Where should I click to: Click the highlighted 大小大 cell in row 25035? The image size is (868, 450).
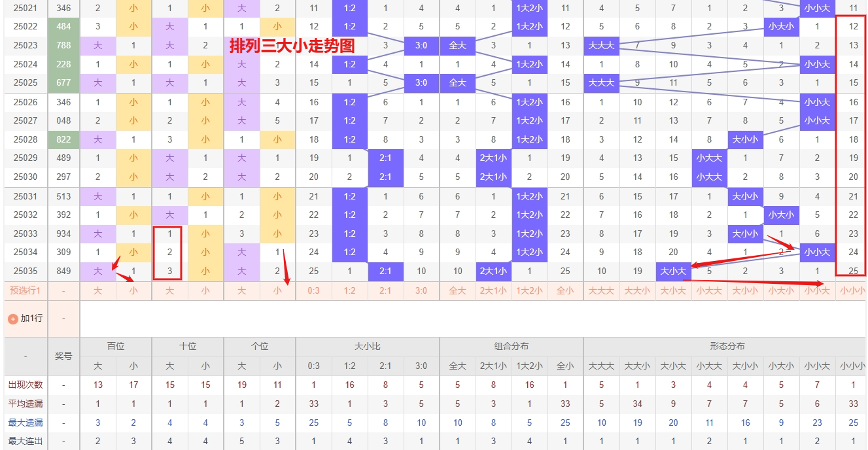[x=674, y=271]
